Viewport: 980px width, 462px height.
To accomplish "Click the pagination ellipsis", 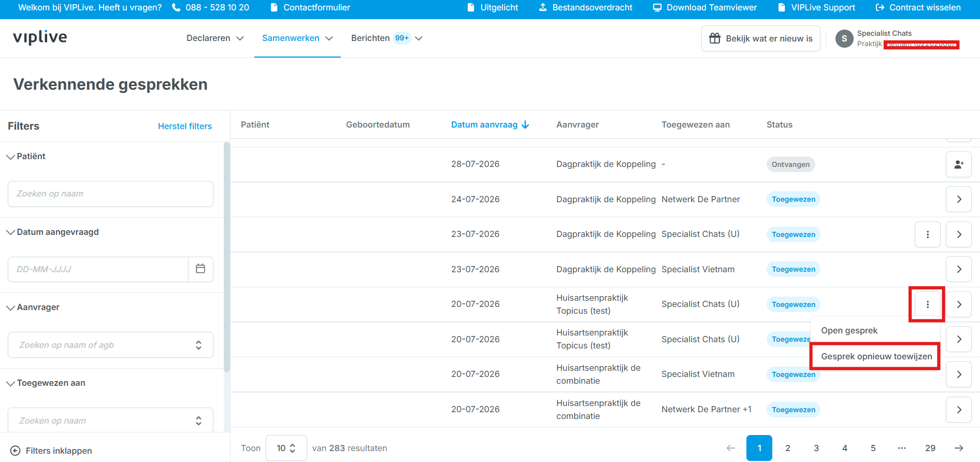I will (x=902, y=448).
